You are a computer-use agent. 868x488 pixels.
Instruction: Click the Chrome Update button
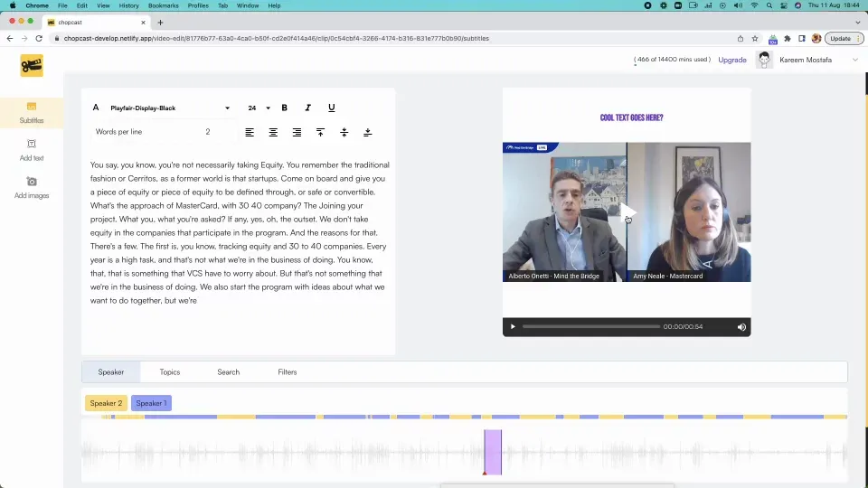coord(844,39)
